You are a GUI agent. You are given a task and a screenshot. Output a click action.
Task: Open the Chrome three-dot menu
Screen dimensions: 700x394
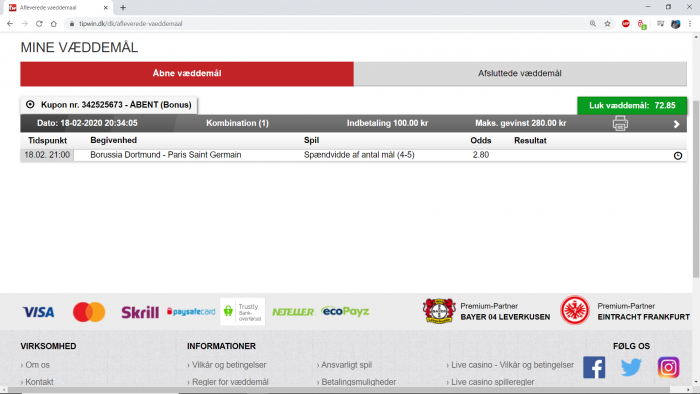coord(690,24)
